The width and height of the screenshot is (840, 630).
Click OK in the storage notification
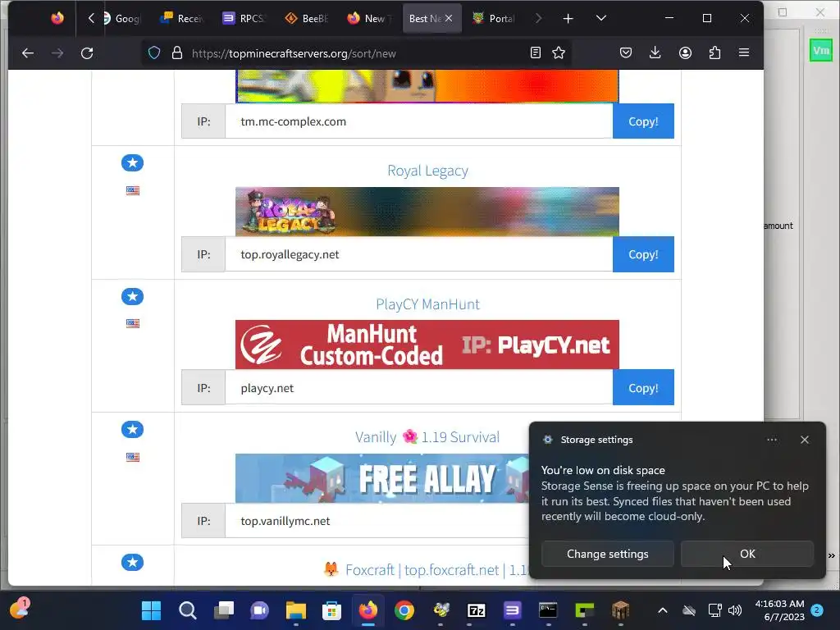click(x=747, y=554)
